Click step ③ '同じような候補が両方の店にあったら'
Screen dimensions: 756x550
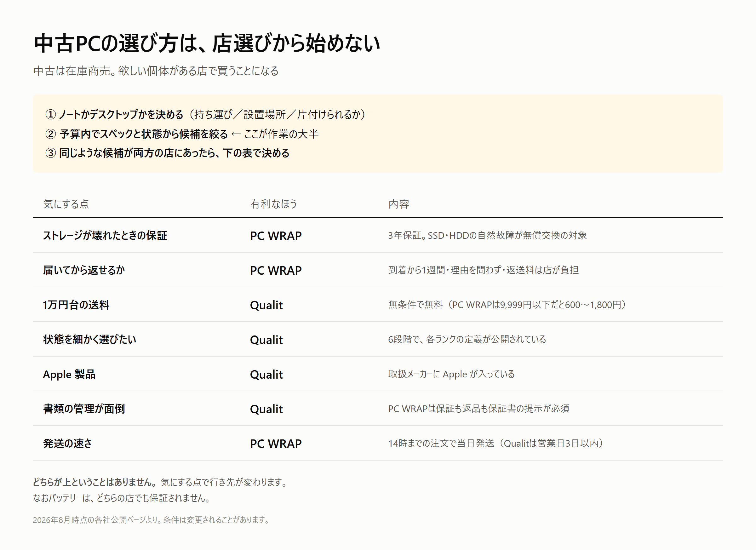[136, 153]
